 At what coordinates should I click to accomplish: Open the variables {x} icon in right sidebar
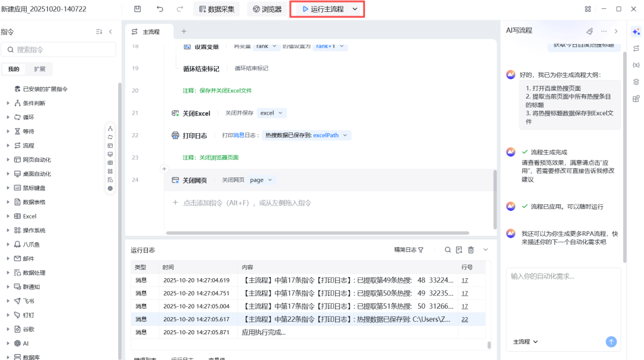[x=636, y=65]
